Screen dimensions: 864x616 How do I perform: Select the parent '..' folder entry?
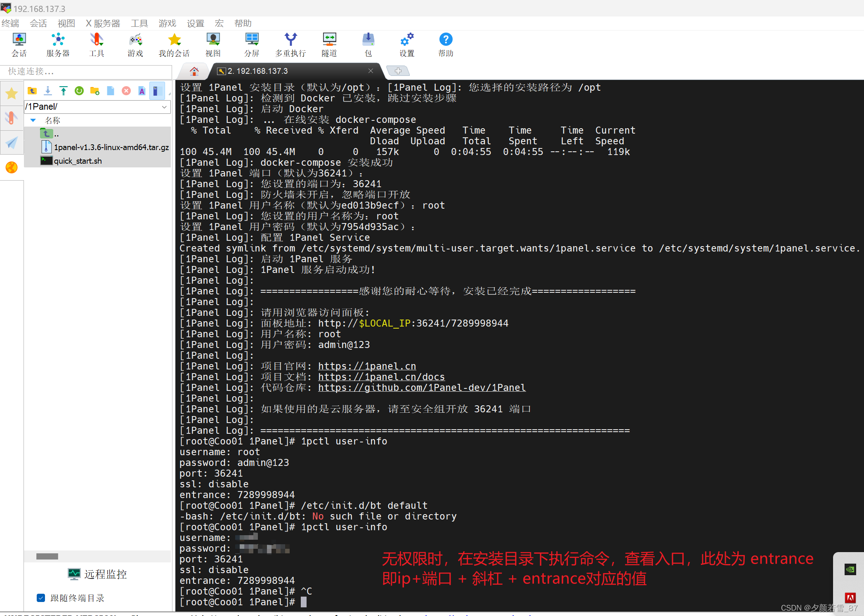point(97,134)
